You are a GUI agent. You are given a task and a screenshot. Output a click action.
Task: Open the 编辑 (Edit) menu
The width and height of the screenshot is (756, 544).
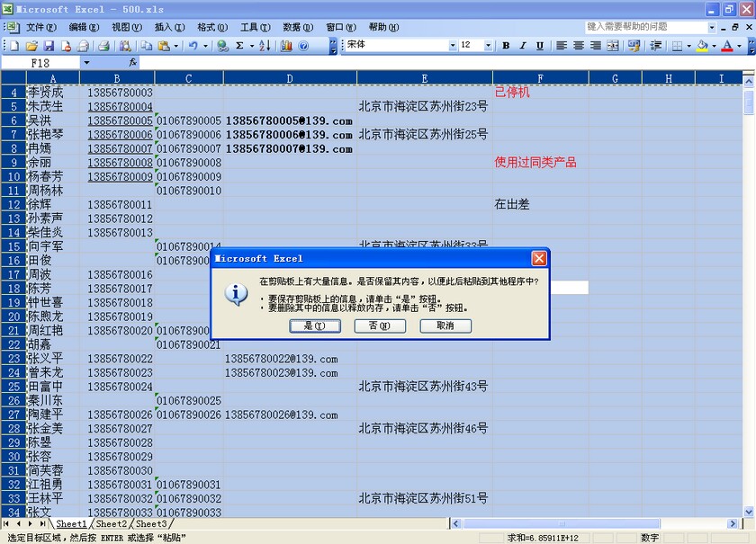84,28
